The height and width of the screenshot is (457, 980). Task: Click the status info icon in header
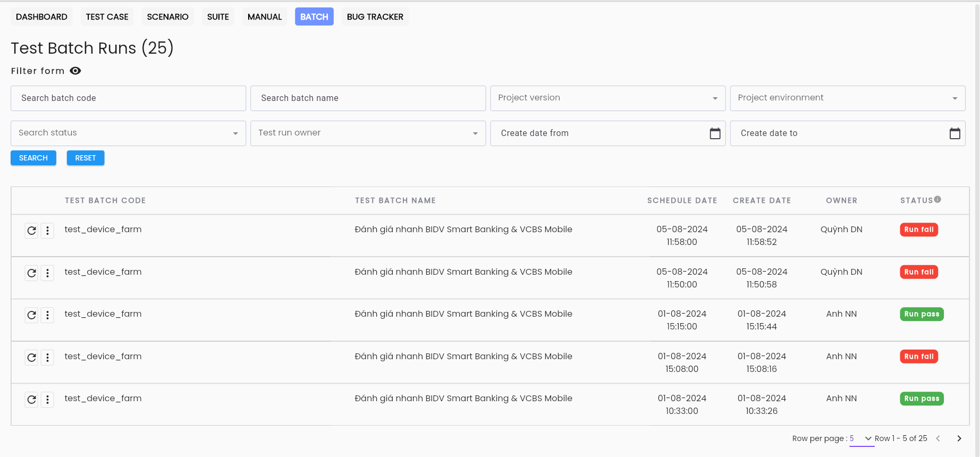(x=937, y=199)
